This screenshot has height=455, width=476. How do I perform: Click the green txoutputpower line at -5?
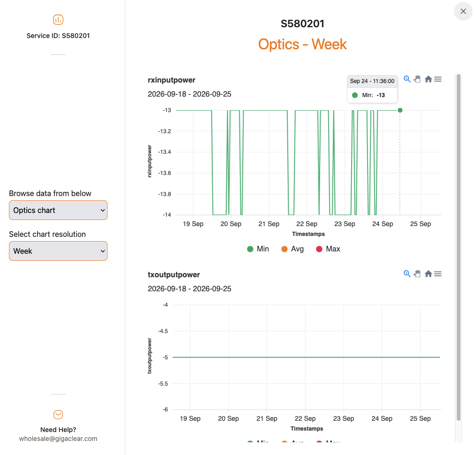(x=307, y=357)
